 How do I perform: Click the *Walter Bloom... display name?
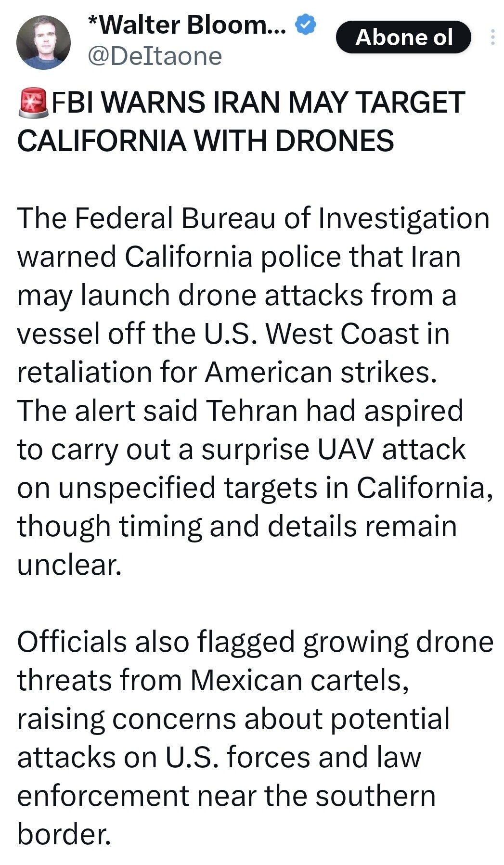point(187,25)
